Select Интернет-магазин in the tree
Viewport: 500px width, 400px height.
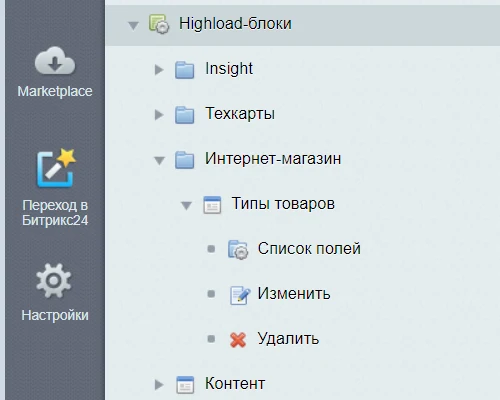pyautogui.click(x=273, y=158)
